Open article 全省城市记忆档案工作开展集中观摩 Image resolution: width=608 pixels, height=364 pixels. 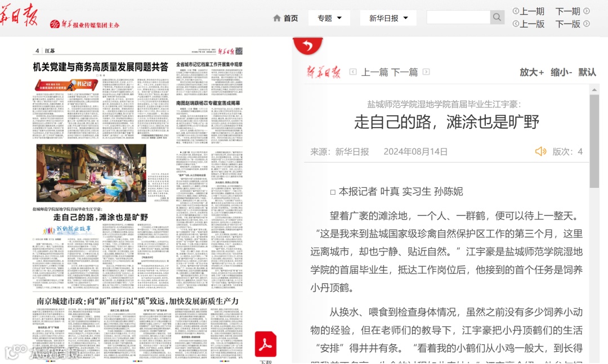[209, 64]
